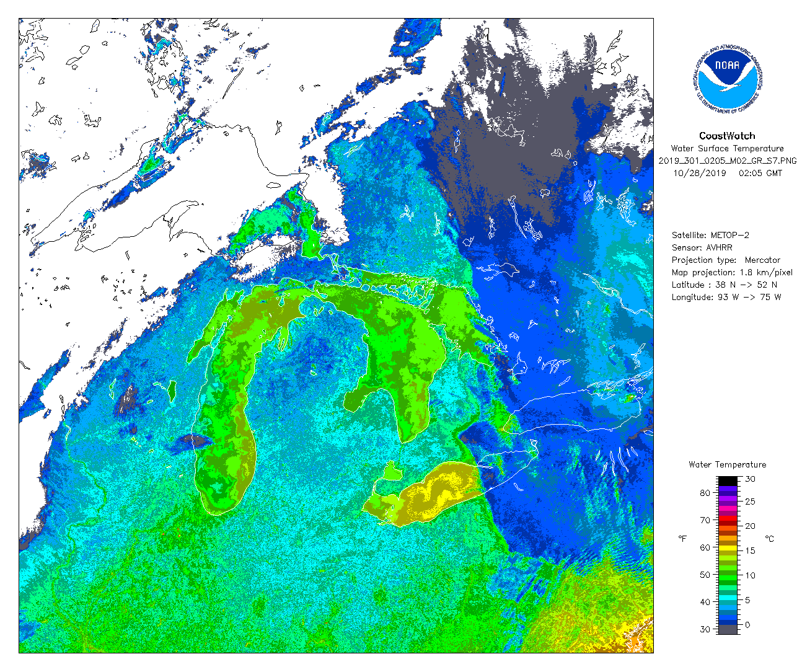The image size is (802, 672).
Task: Select the CoastWatch title text
Action: pyautogui.click(x=727, y=136)
